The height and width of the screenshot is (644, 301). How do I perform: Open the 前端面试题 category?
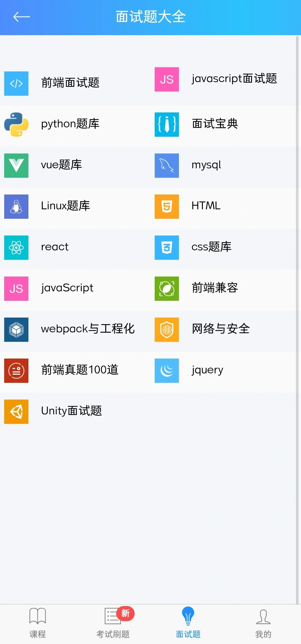(x=70, y=83)
